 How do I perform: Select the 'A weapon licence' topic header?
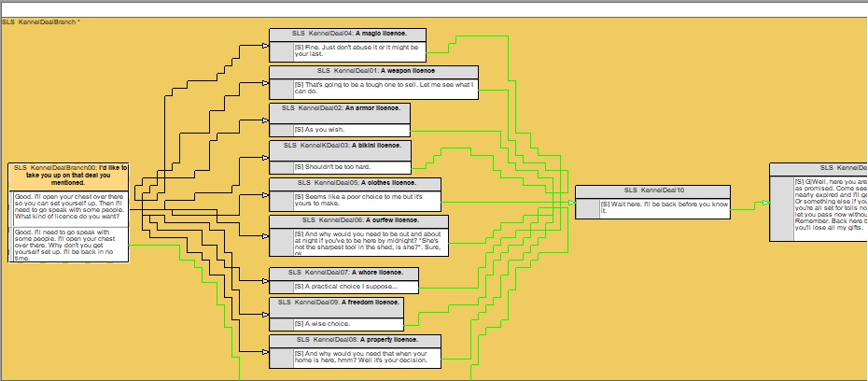[x=373, y=72]
